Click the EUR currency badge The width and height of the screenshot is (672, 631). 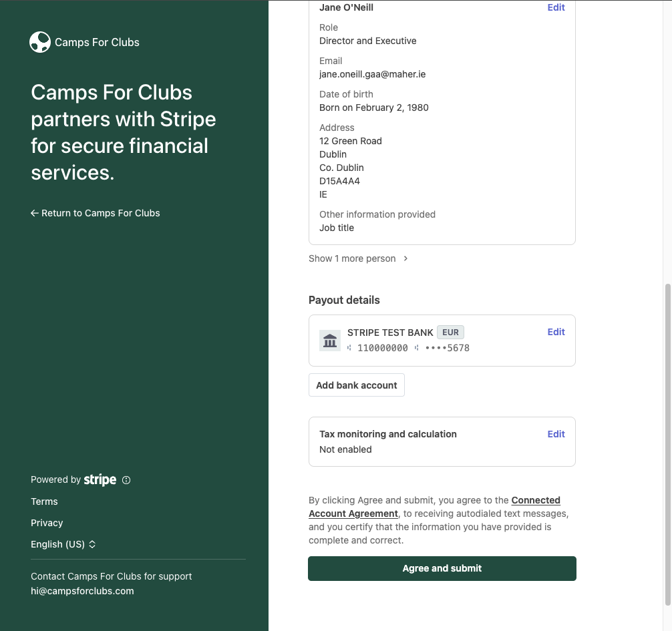450,332
